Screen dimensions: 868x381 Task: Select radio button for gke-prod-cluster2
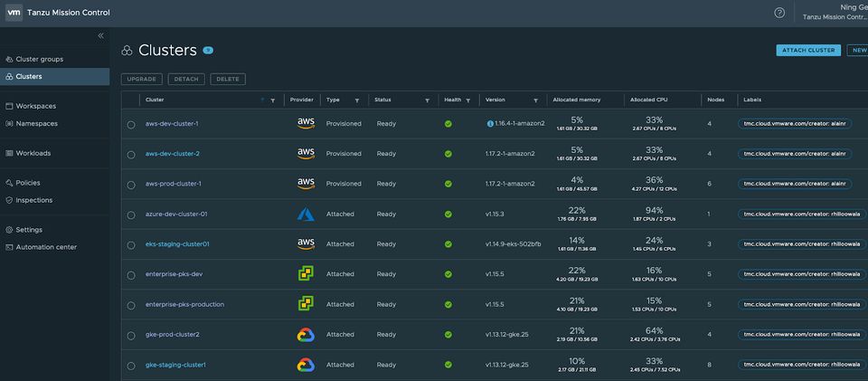(130, 336)
